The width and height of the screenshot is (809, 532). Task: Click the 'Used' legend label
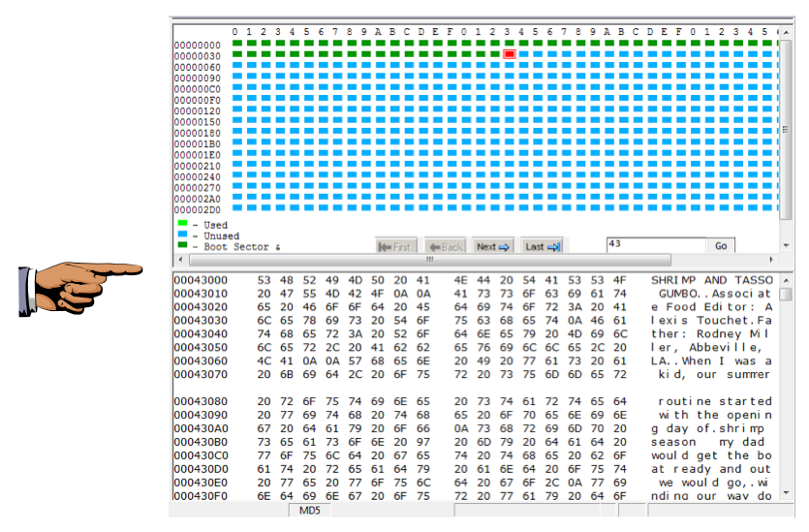click(x=215, y=225)
